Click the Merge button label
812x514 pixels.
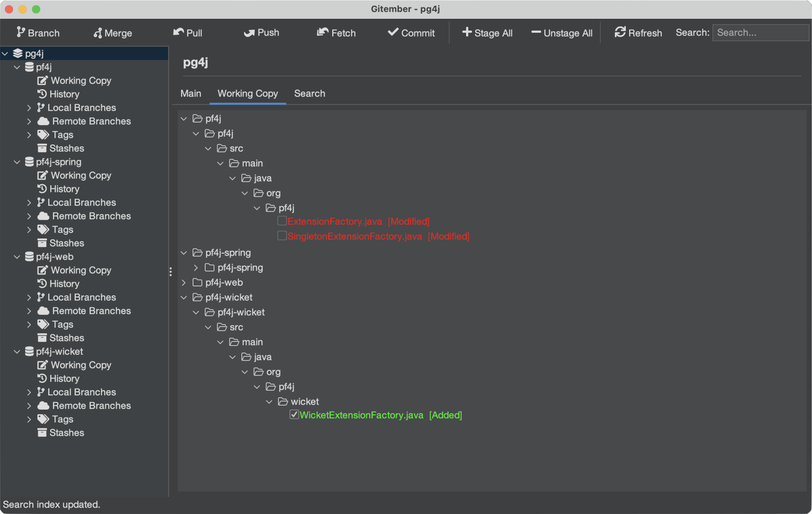point(118,33)
